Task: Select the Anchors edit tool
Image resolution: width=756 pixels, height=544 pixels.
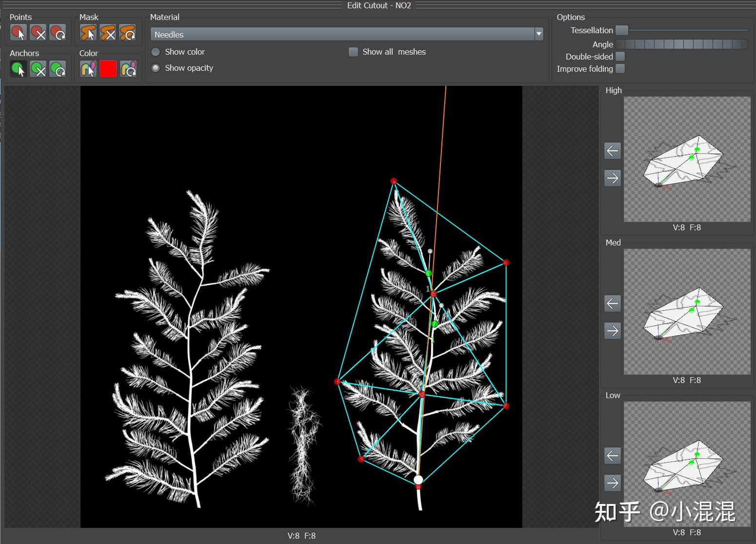Action: [18, 69]
